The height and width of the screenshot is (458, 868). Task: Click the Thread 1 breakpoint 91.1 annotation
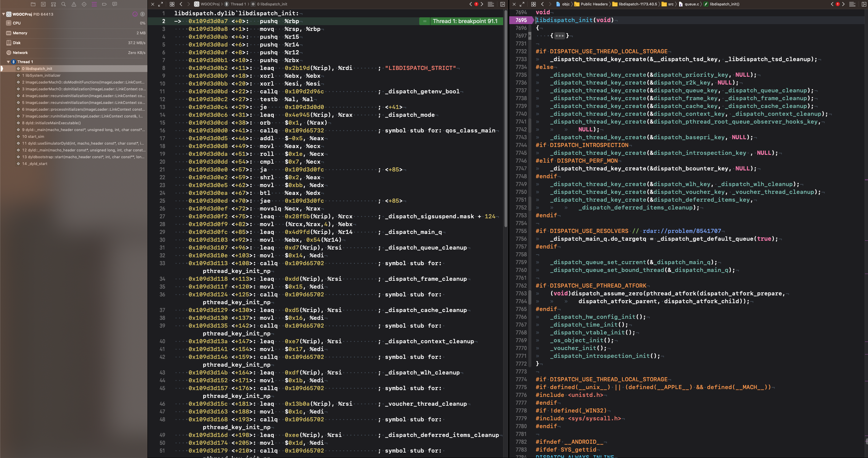pyautogui.click(x=464, y=21)
